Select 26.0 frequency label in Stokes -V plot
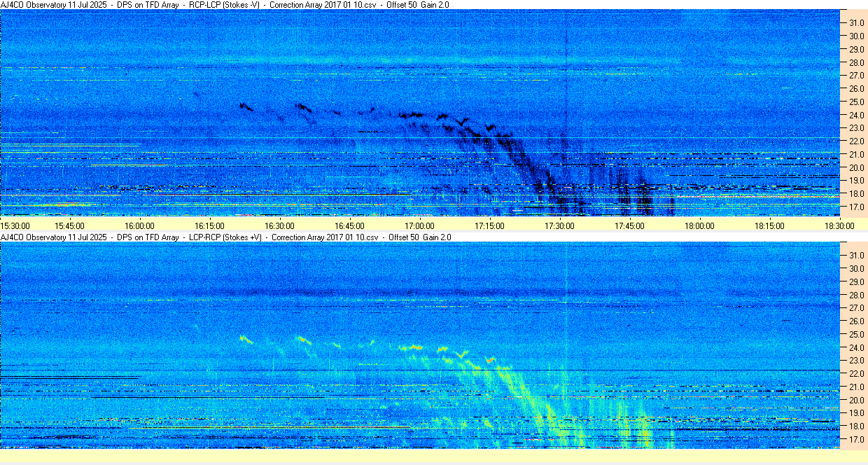Image resolution: width=868 pixels, height=465 pixels. [856, 88]
